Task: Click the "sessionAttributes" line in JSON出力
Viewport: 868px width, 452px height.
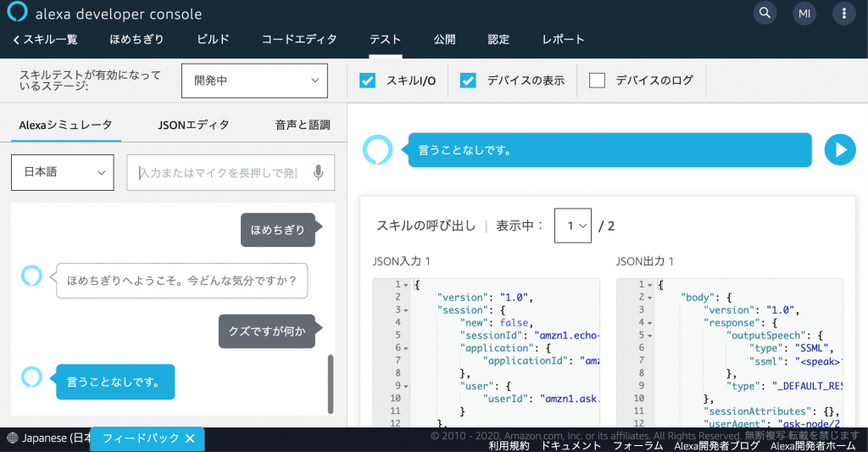Action: pos(771,411)
